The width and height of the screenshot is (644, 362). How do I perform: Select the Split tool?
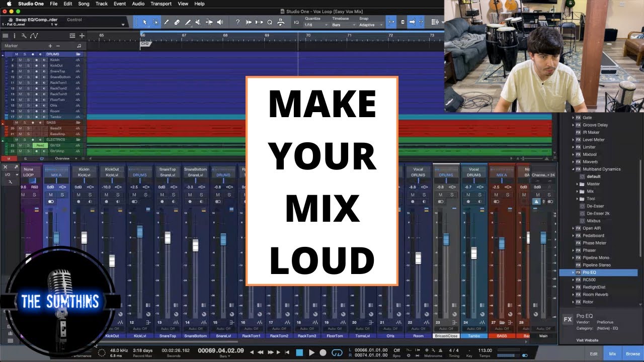pos(167,22)
